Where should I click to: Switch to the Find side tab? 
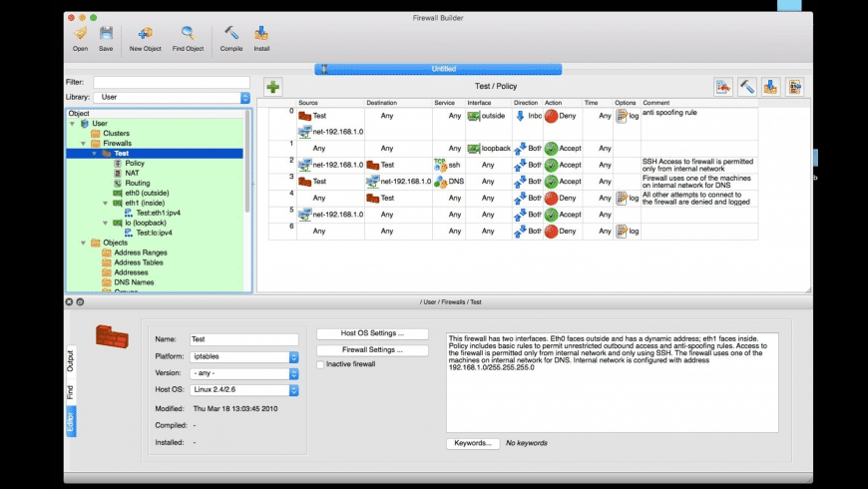click(71, 393)
